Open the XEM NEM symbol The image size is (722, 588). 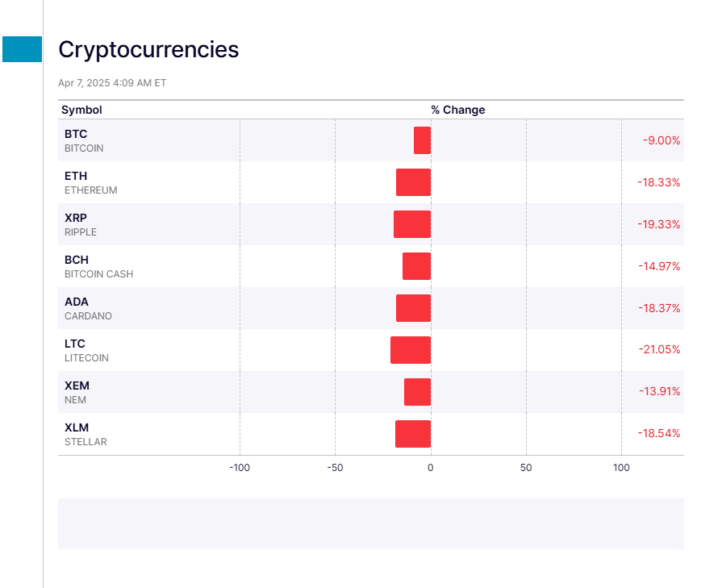tap(77, 386)
